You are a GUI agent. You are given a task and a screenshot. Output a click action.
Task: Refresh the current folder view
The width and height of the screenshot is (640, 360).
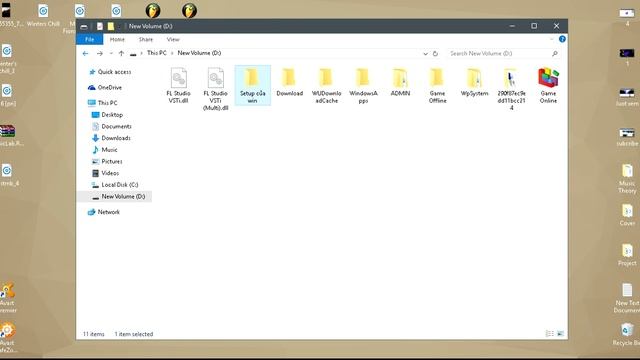(435, 53)
